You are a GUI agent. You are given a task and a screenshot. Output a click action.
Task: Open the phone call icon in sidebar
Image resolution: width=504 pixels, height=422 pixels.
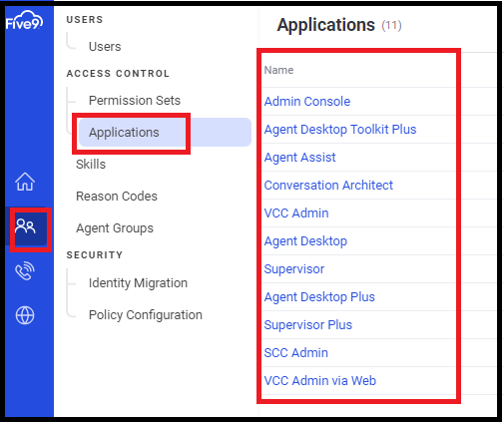(x=25, y=271)
